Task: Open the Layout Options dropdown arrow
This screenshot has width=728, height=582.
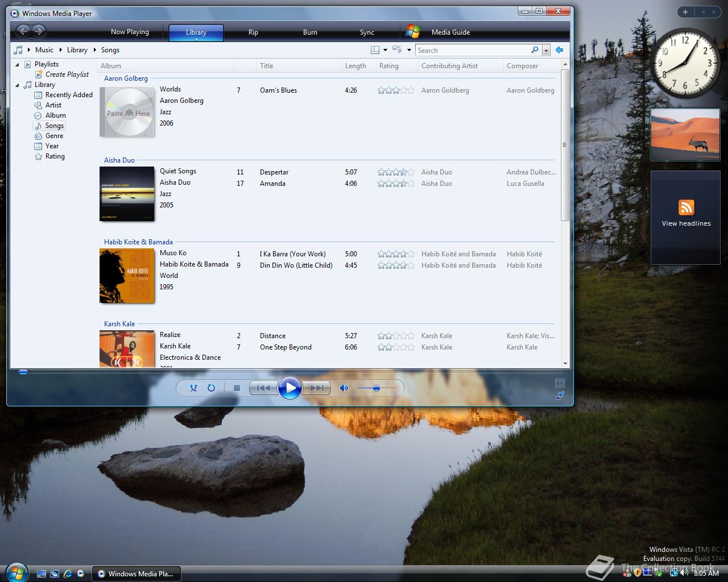Action: coord(385,50)
